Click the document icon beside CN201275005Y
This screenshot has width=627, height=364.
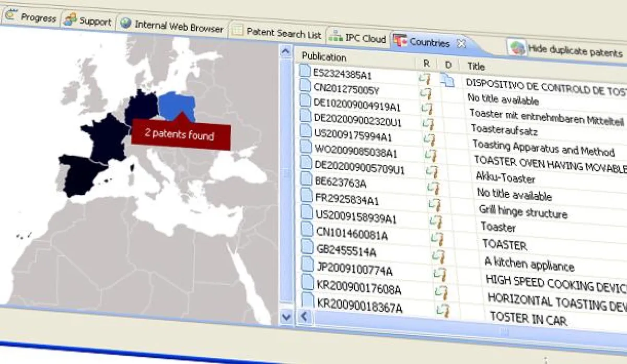306,84
